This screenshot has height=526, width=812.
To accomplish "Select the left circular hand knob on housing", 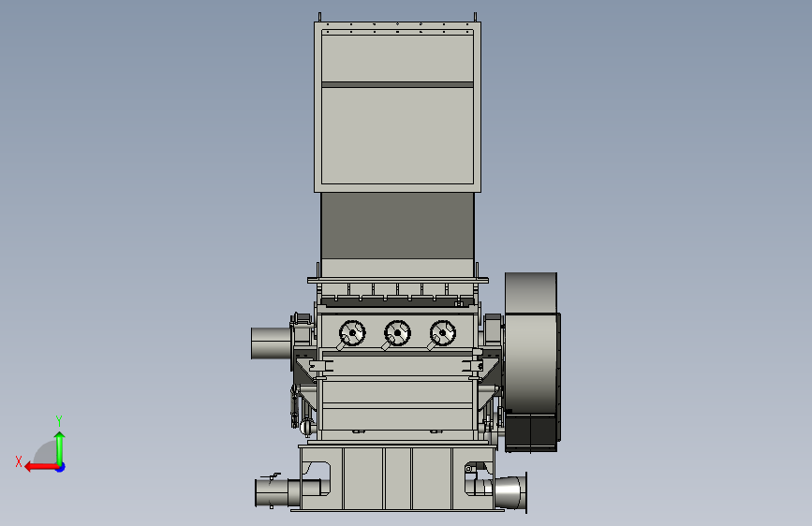I will tap(352, 333).
